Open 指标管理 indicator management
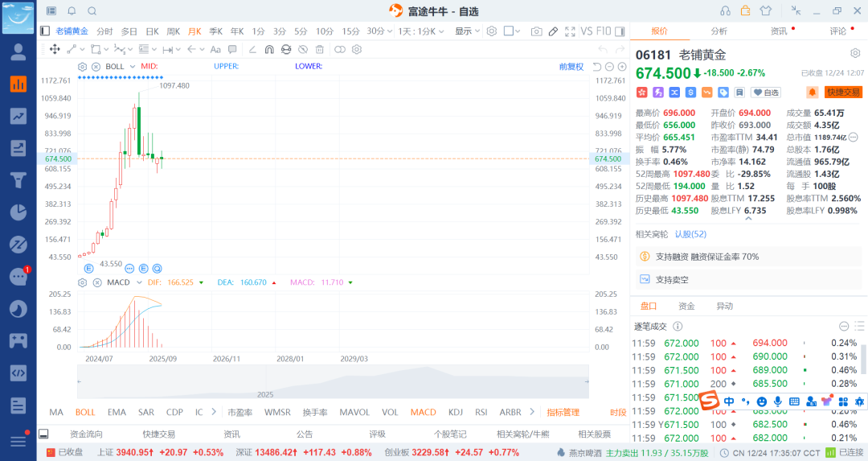 point(563,412)
